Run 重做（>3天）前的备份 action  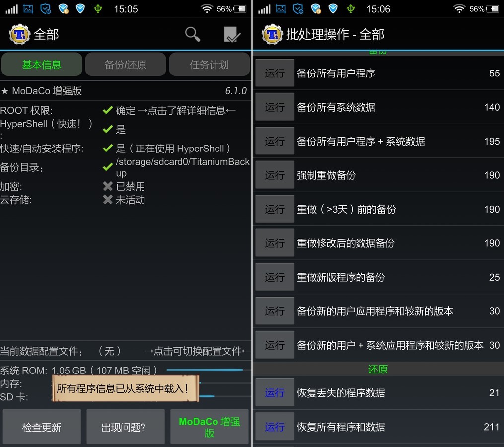(x=275, y=209)
